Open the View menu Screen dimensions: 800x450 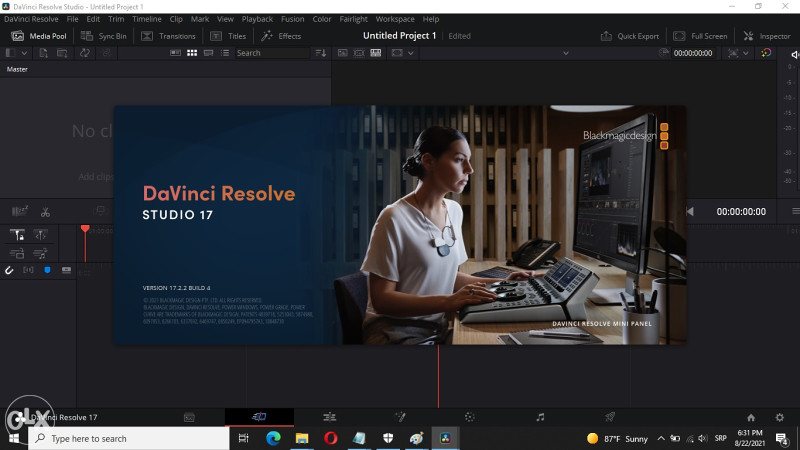225,19
